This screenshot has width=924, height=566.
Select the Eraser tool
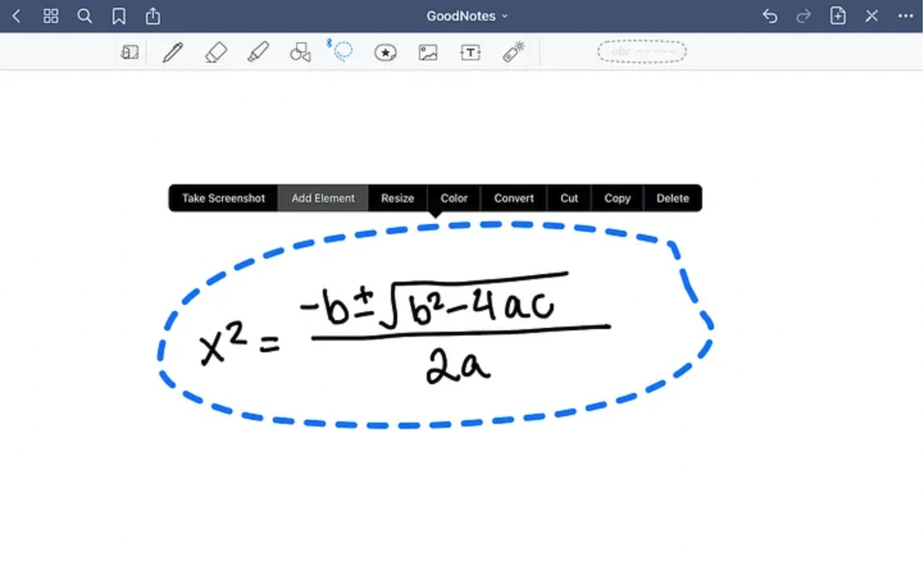(x=216, y=52)
